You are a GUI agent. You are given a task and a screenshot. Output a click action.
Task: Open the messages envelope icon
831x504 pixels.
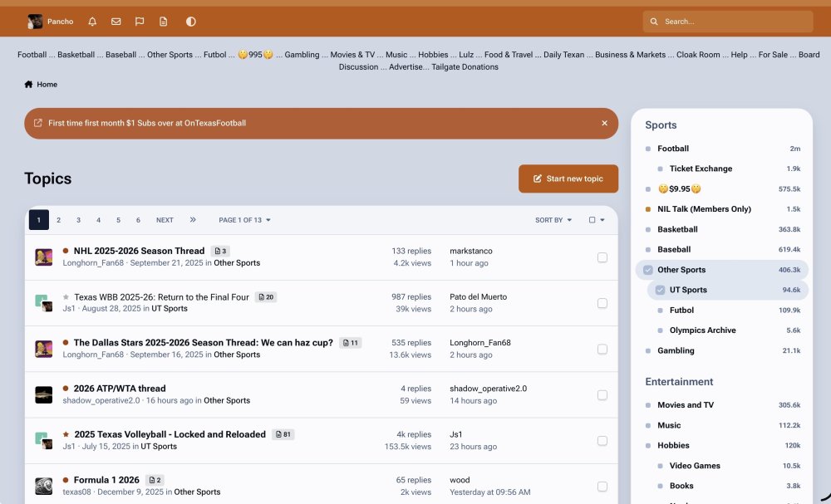click(116, 22)
